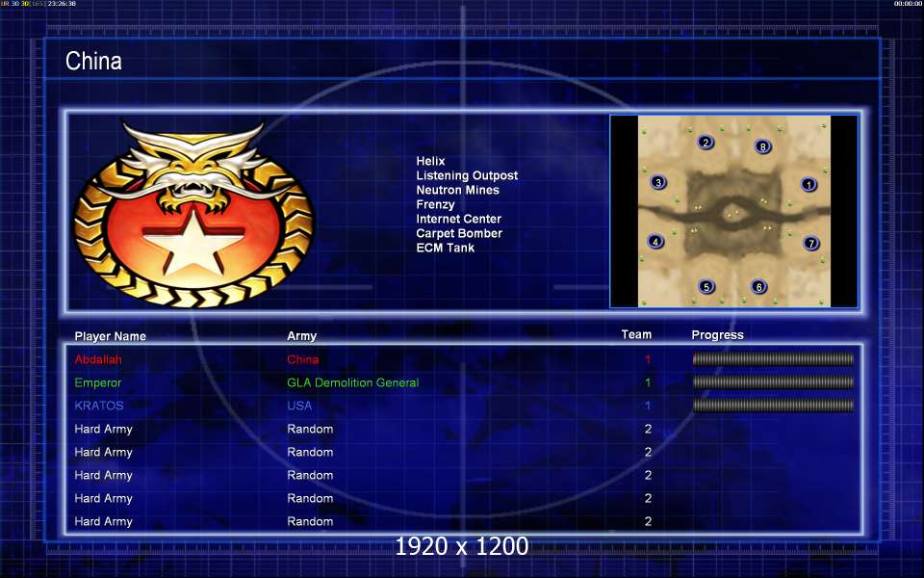The image size is (924, 578).
Task: Click the Team column header
Action: pos(636,334)
